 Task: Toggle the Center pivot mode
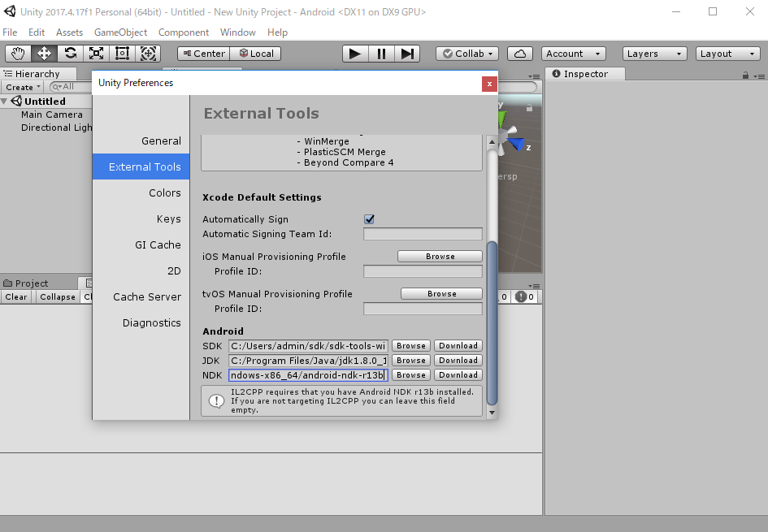[x=203, y=54]
